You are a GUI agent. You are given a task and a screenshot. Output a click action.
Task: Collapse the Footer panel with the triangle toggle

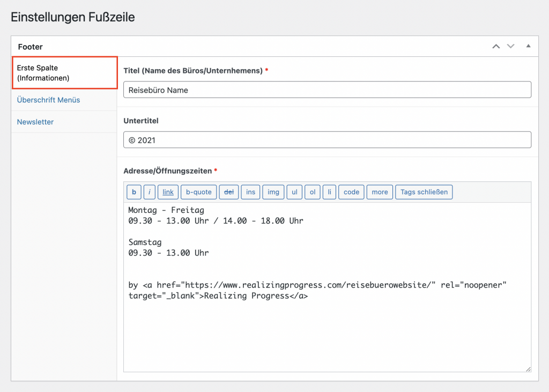[x=528, y=47]
